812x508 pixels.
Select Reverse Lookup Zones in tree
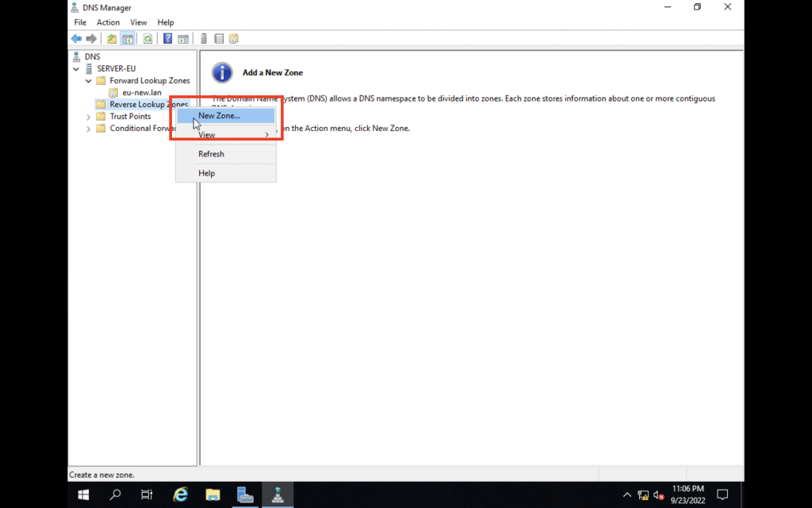148,104
